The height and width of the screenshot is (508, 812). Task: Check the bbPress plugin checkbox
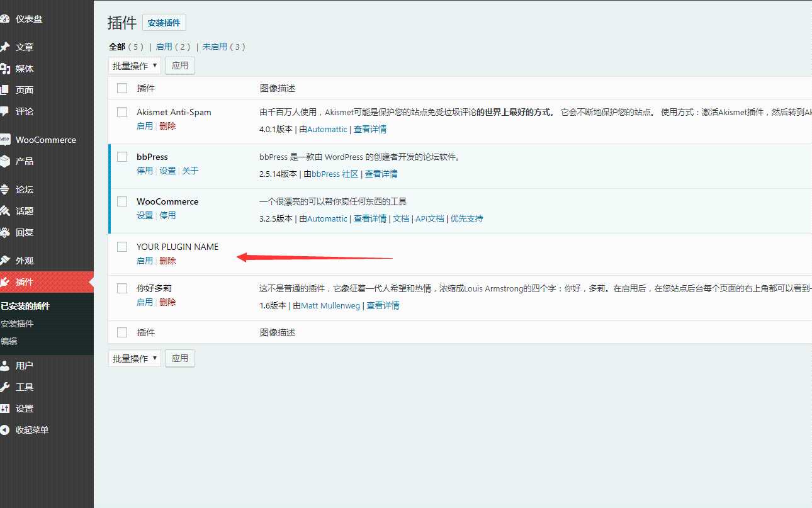122,157
